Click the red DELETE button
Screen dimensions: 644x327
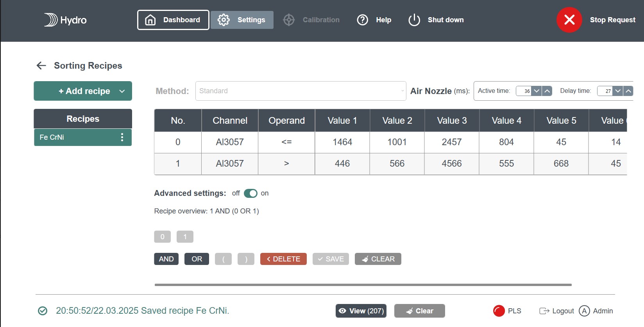coord(283,259)
